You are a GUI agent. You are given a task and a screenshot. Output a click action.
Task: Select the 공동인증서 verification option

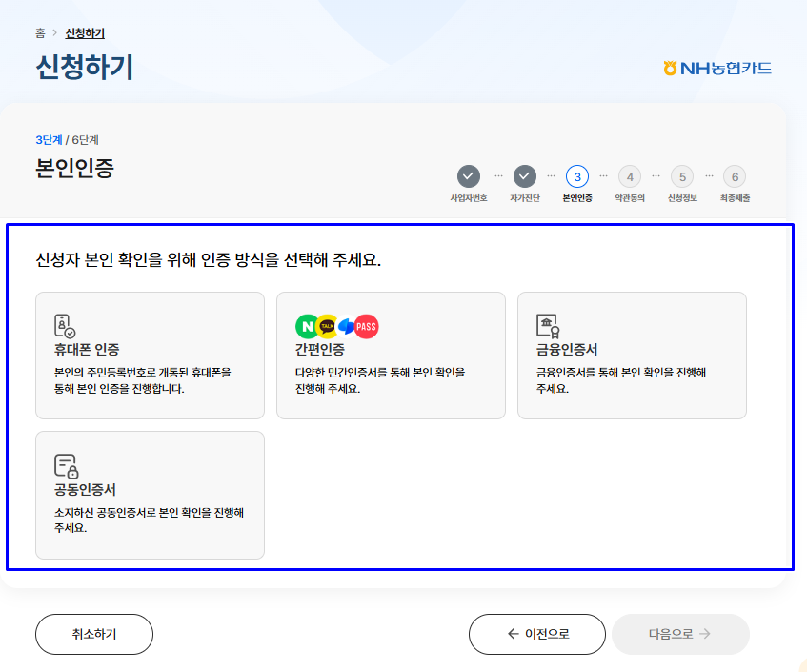(150, 494)
